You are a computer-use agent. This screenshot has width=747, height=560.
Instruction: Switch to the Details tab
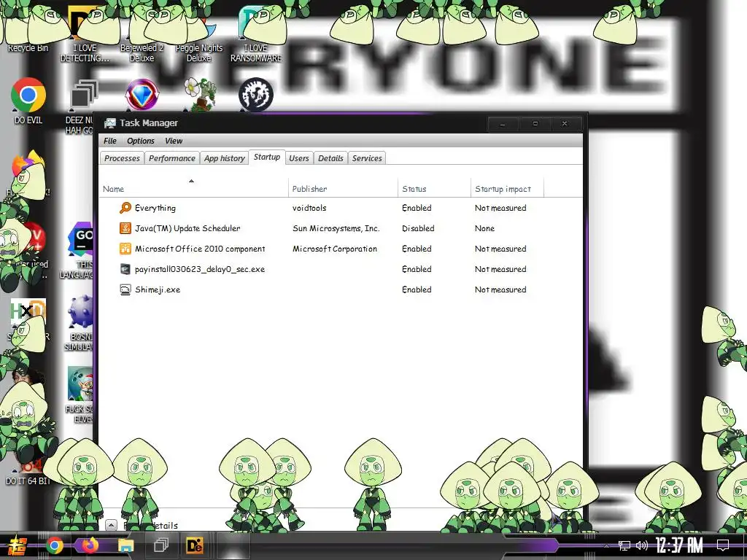pos(330,158)
